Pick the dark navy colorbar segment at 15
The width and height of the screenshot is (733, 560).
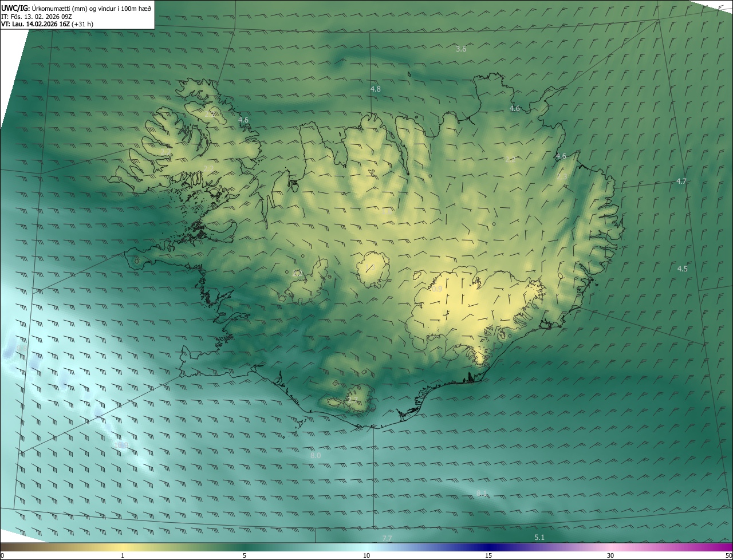(x=488, y=547)
